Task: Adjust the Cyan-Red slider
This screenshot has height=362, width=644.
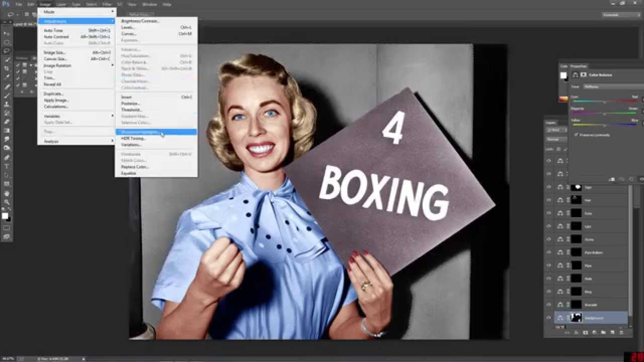Action: (x=604, y=102)
